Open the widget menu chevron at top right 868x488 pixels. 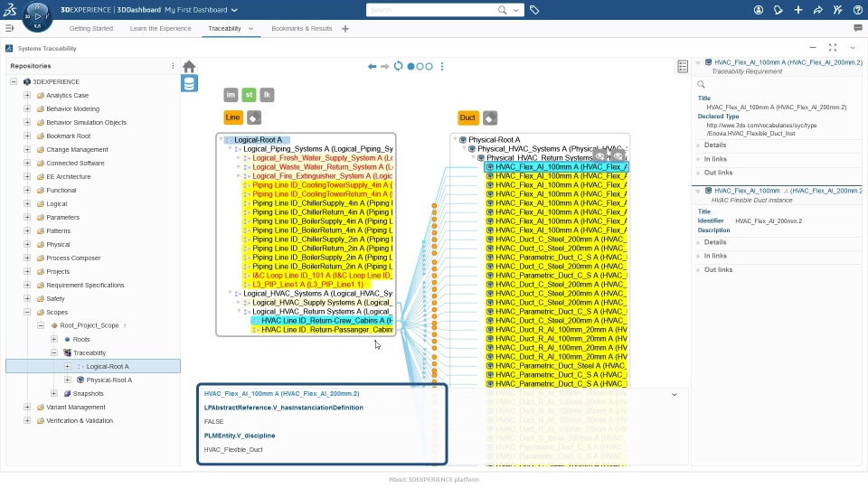[x=853, y=48]
